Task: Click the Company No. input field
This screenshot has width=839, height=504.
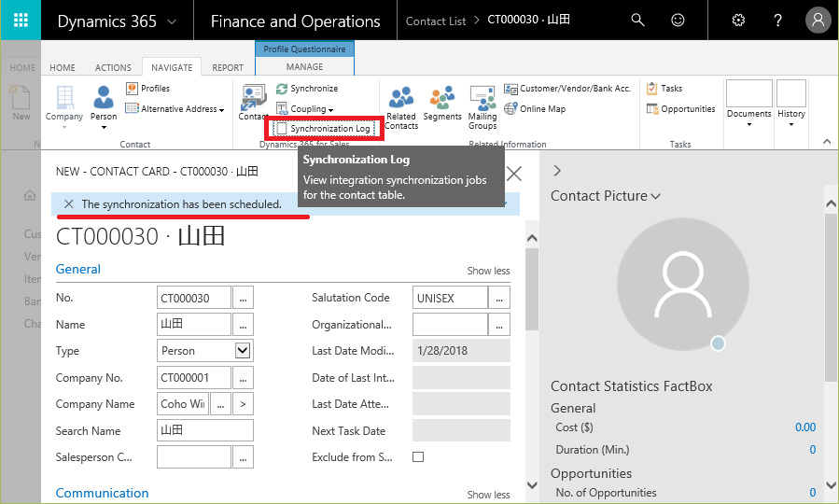Action: 194,378
